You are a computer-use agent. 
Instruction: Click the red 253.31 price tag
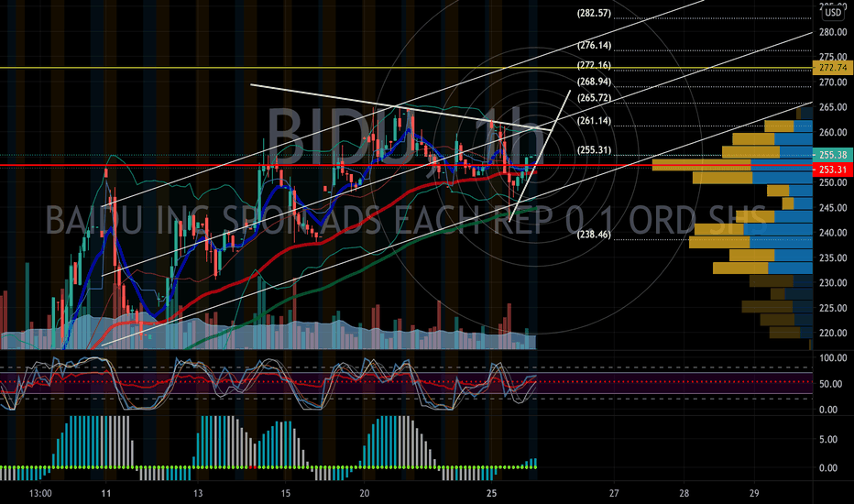click(x=833, y=170)
